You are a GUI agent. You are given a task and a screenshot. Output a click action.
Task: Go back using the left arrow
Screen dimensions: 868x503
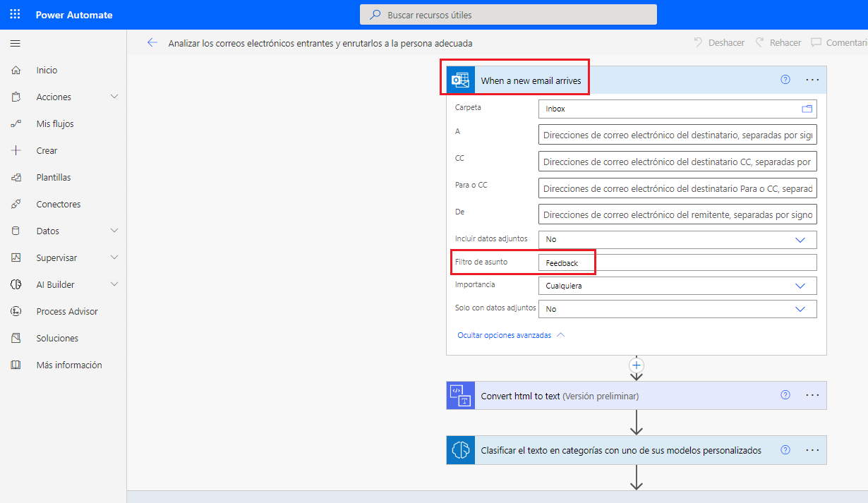(152, 43)
